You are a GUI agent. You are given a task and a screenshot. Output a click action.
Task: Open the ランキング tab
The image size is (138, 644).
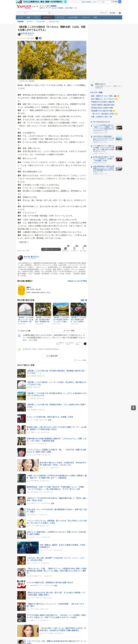click(x=86, y=17)
